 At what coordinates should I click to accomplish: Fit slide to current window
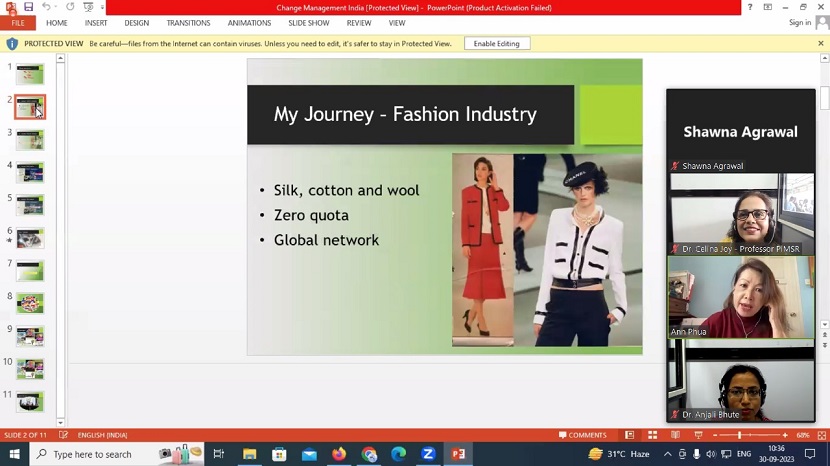click(x=820, y=435)
